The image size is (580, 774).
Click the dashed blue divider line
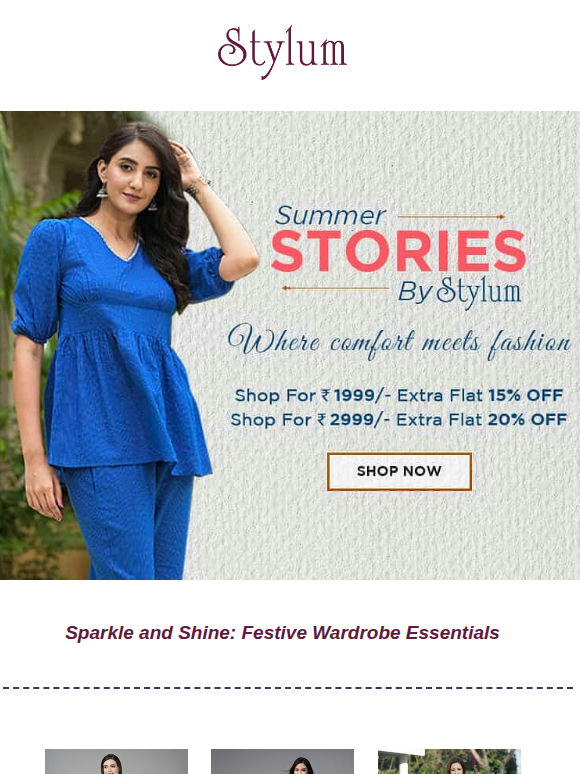pos(288,688)
